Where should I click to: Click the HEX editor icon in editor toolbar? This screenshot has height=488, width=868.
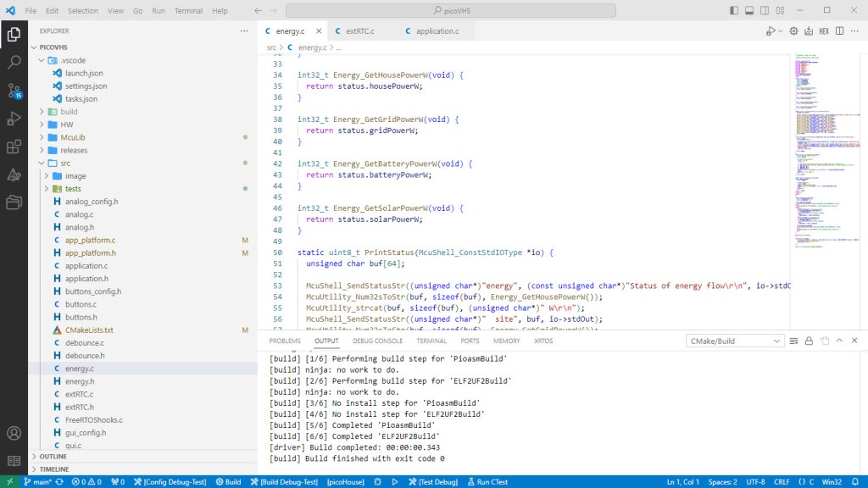coord(823,31)
